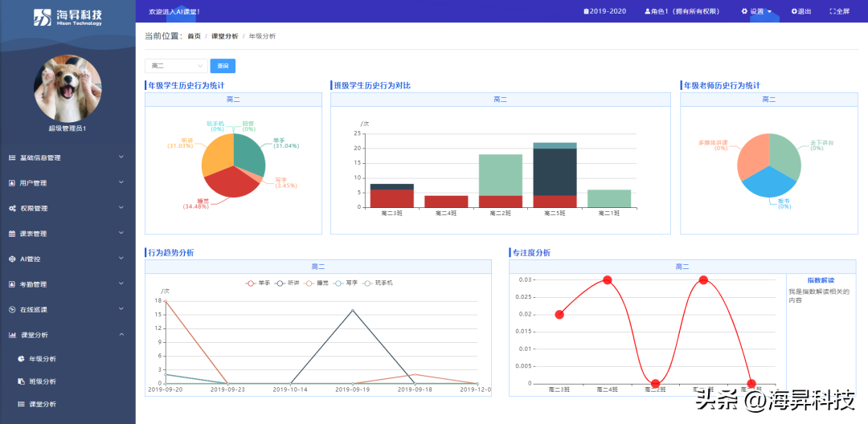Image resolution: width=868 pixels, height=424 pixels.
Task: Expand 基础信息管理 chevron
Action: coord(121,157)
